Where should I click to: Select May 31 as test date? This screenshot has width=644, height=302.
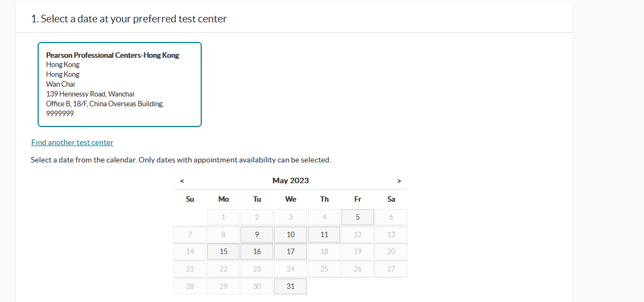(x=291, y=286)
